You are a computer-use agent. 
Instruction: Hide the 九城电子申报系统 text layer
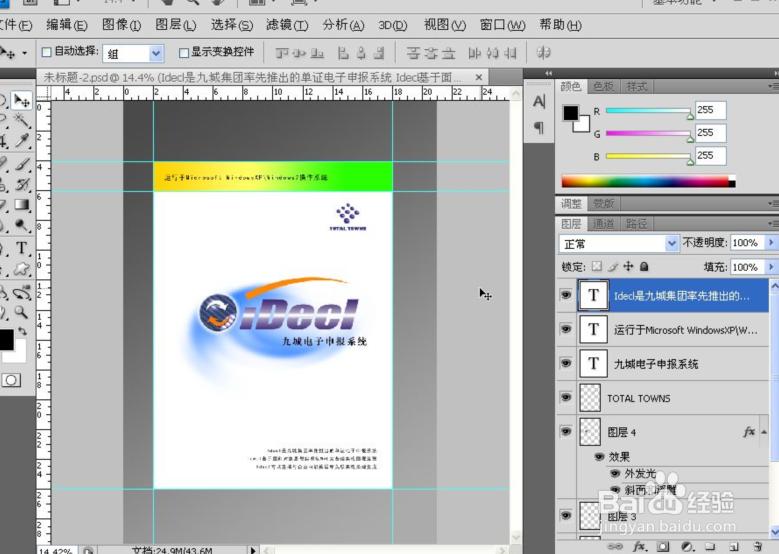[x=565, y=363]
